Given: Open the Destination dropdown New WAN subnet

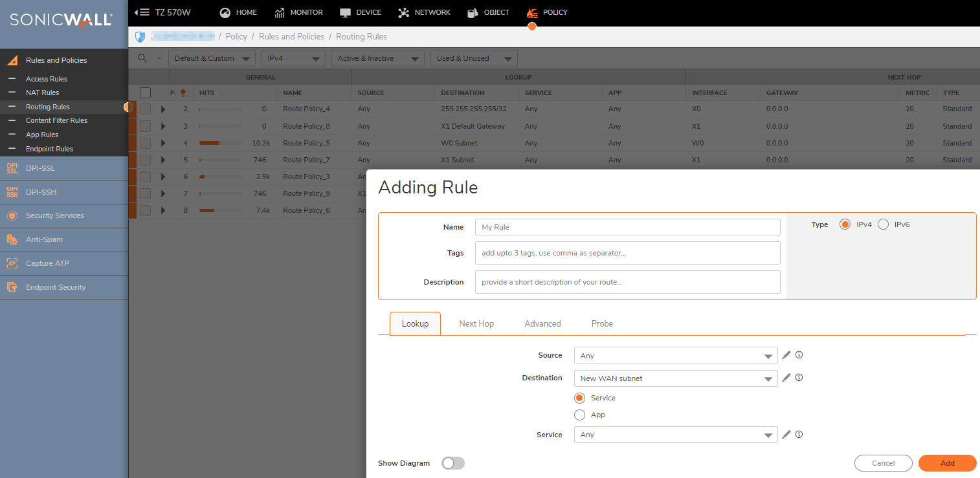Looking at the screenshot, I should click(676, 378).
